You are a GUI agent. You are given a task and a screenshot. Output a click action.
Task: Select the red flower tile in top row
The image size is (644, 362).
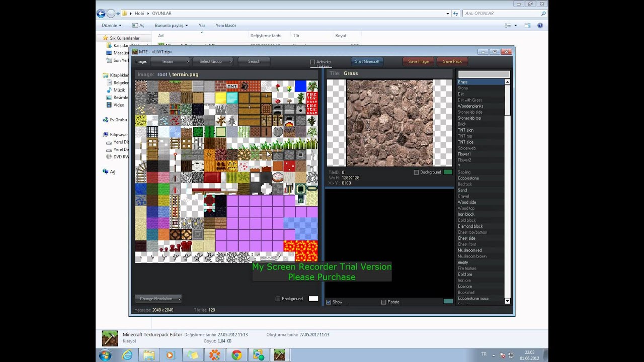click(x=278, y=86)
